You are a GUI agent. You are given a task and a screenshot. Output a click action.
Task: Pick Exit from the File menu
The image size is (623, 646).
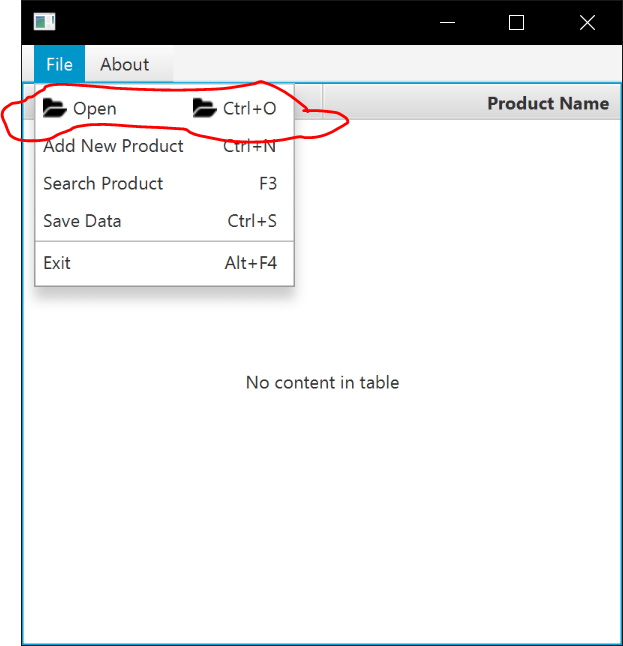(x=57, y=263)
